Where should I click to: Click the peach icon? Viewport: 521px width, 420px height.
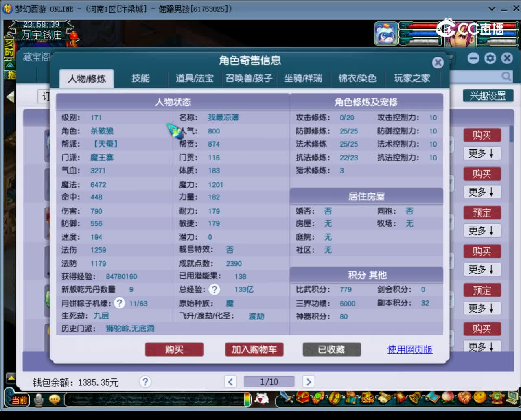(x=448, y=397)
